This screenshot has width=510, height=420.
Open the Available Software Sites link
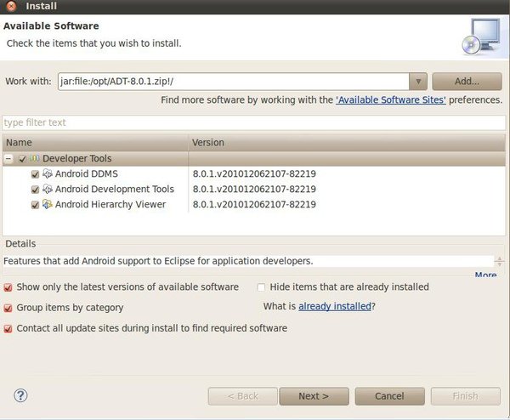tap(391, 99)
